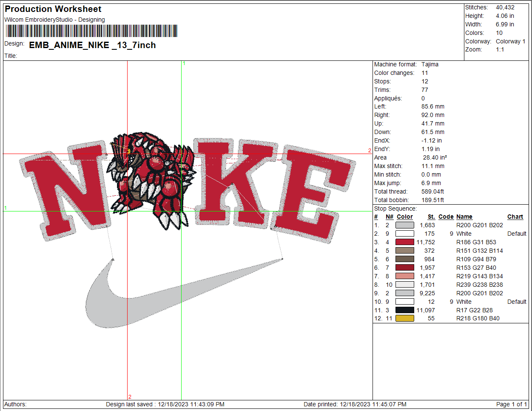Screen dimensions: 532x411
Task: Click the Color changes value 11
Action: coord(425,73)
